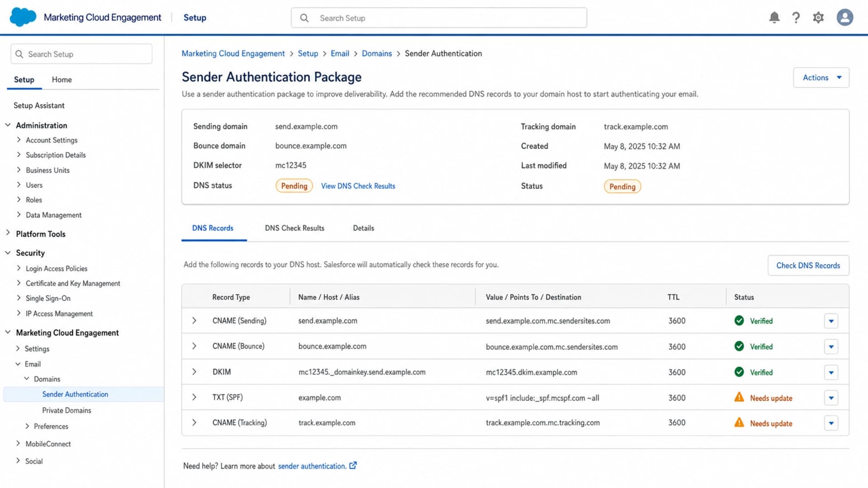Click the warning icon for TXT (SPF)
Screen dimensions: 868x488
[739, 397]
